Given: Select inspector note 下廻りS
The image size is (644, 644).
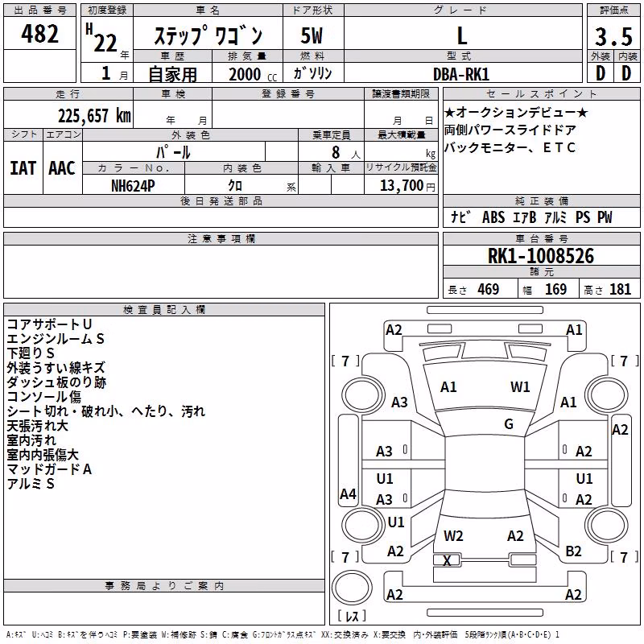Looking at the screenshot, I should pyautogui.click(x=31, y=353).
